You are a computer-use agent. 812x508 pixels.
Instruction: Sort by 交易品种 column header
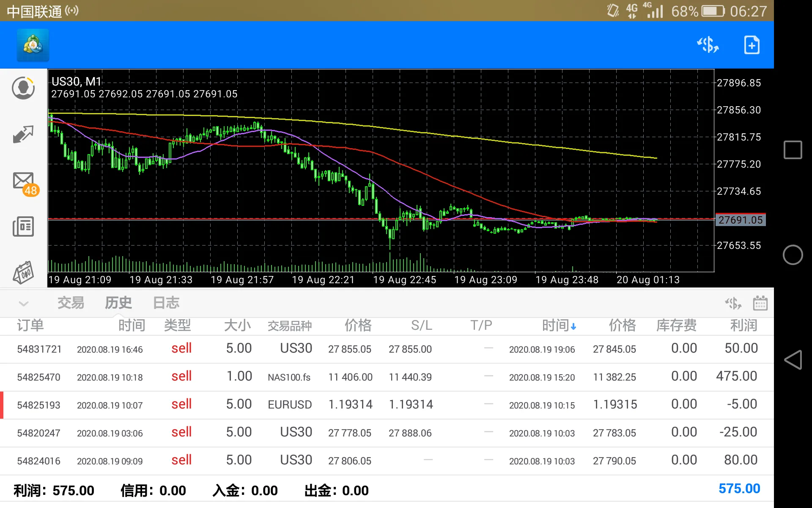coord(290,326)
